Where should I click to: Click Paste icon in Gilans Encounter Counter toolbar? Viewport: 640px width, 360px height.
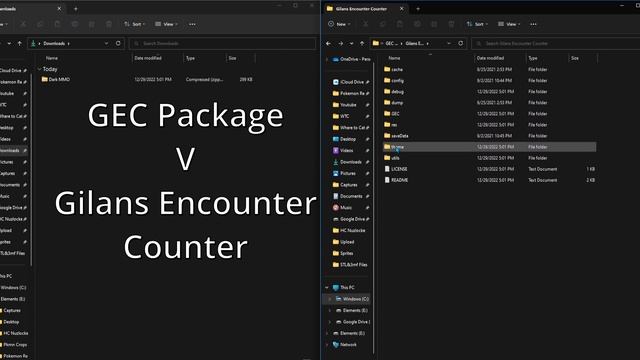tap(400, 24)
